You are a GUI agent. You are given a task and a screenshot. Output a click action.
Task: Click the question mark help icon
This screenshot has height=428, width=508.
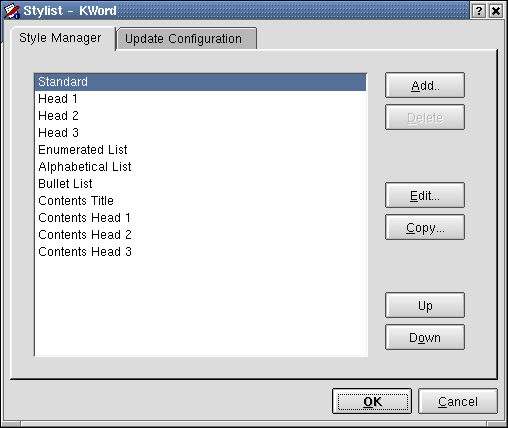pyautogui.click(x=479, y=11)
